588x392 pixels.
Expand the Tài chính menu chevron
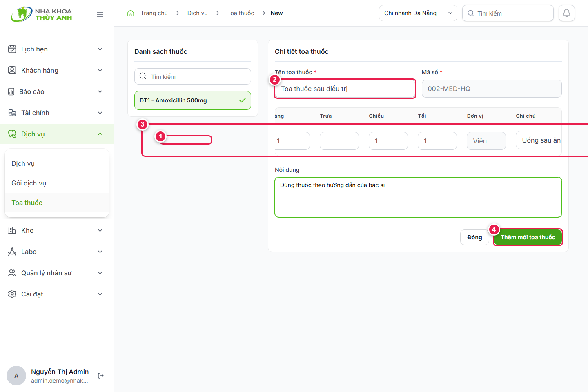click(x=100, y=113)
